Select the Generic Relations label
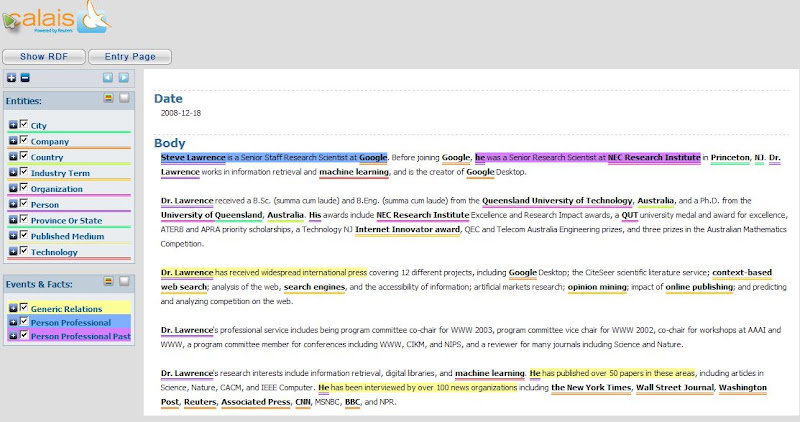This screenshot has width=800, height=422. 66,309
